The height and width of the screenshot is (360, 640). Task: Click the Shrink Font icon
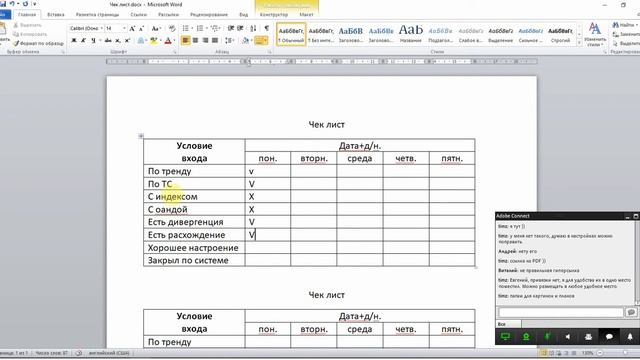tap(141, 29)
